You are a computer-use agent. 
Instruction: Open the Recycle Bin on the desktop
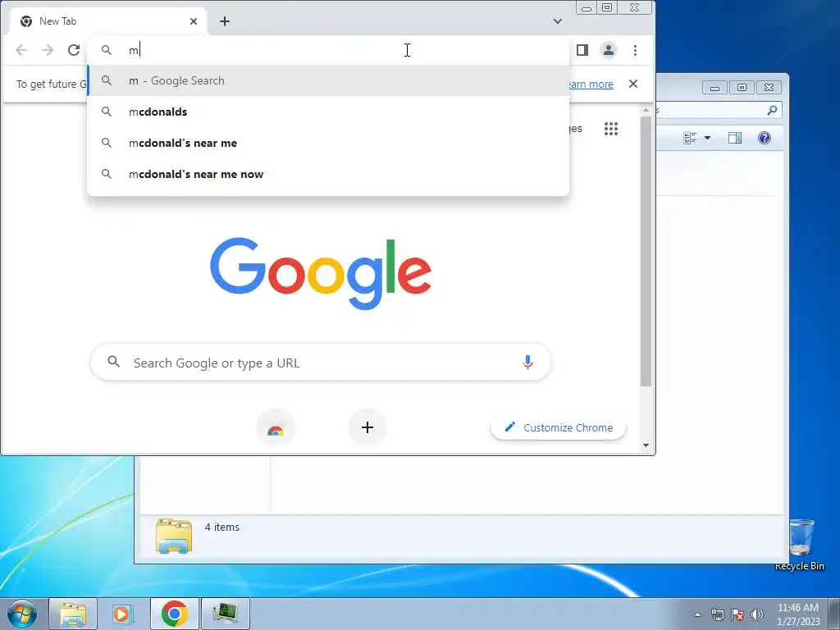pyautogui.click(x=800, y=545)
